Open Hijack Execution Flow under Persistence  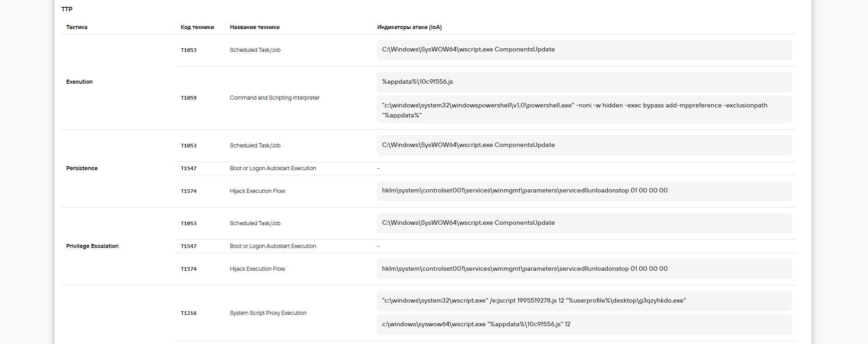tap(257, 191)
